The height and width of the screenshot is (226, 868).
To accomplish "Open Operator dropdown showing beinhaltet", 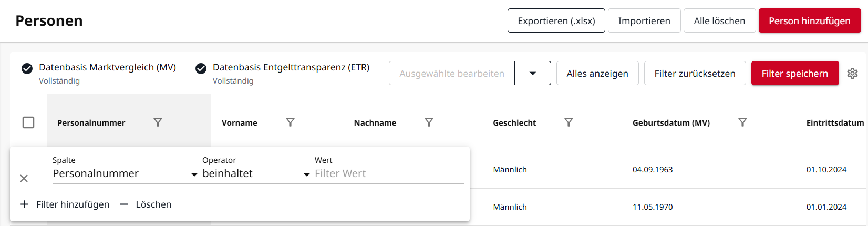I will 256,174.
